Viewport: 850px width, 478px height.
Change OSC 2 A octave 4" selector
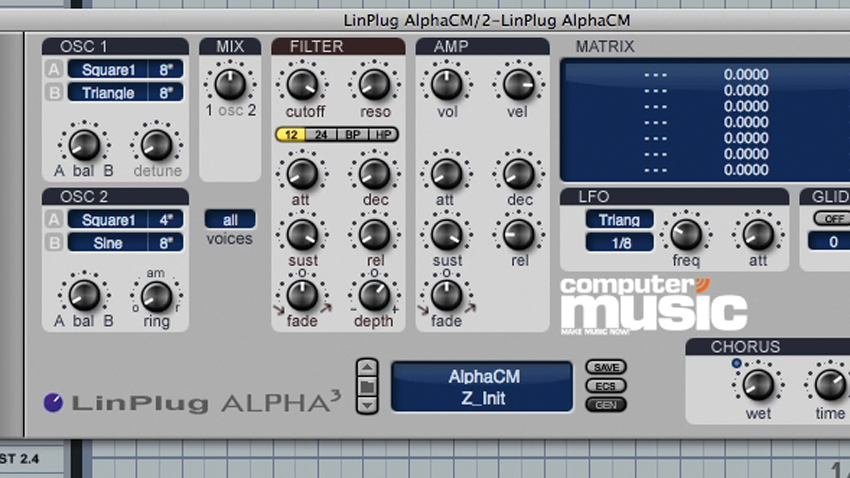pyautogui.click(x=166, y=219)
